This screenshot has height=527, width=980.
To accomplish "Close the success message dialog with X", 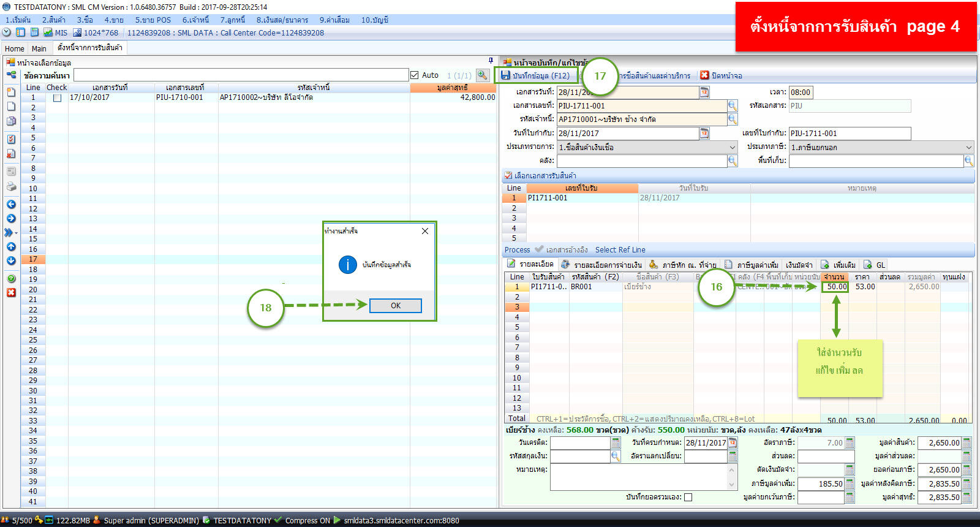I will point(425,231).
